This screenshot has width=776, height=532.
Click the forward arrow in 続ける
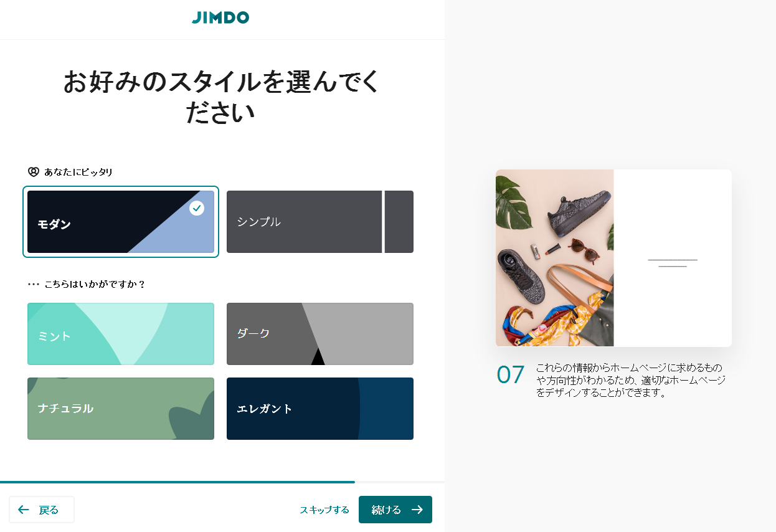point(417,510)
